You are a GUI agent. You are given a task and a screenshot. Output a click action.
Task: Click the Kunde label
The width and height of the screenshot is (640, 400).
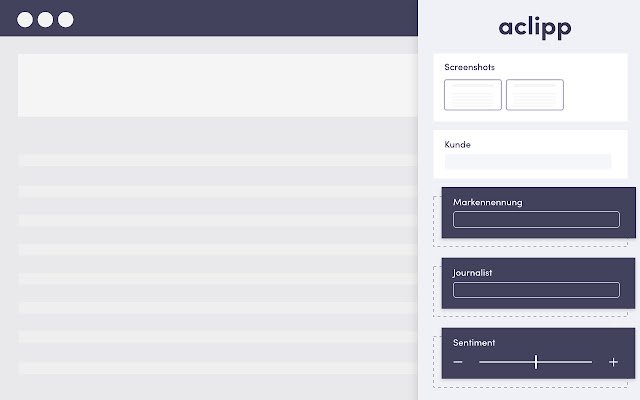(457, 144)
